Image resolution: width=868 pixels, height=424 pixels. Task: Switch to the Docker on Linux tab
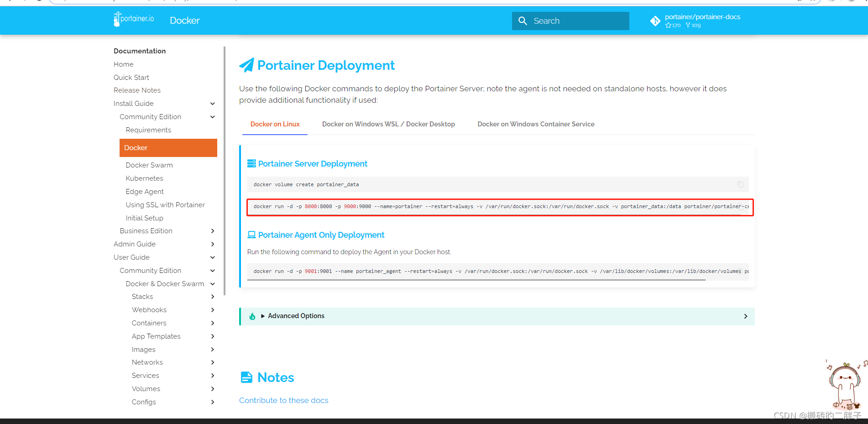pos(275,124)
